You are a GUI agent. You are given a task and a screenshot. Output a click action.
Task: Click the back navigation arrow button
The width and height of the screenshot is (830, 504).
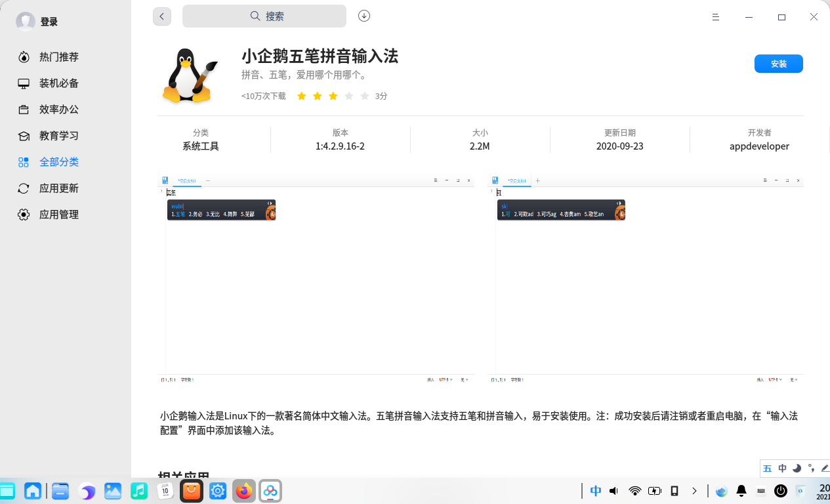[162, 16]
